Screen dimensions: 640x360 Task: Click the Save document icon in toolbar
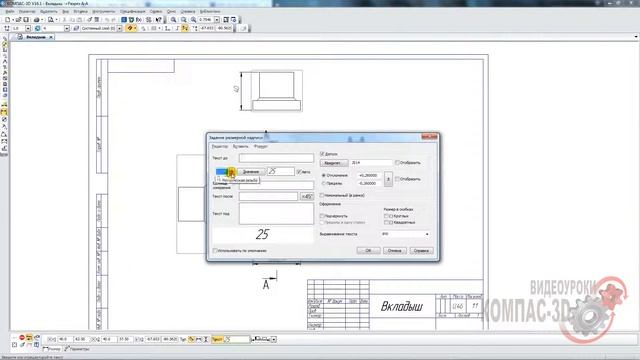pyautogui.click(x=26, y=20)
